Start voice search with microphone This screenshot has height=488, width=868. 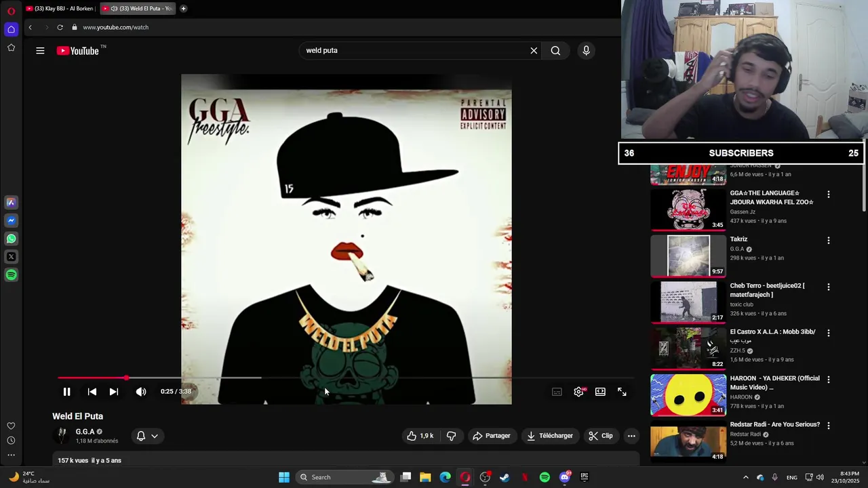[587, 50]
